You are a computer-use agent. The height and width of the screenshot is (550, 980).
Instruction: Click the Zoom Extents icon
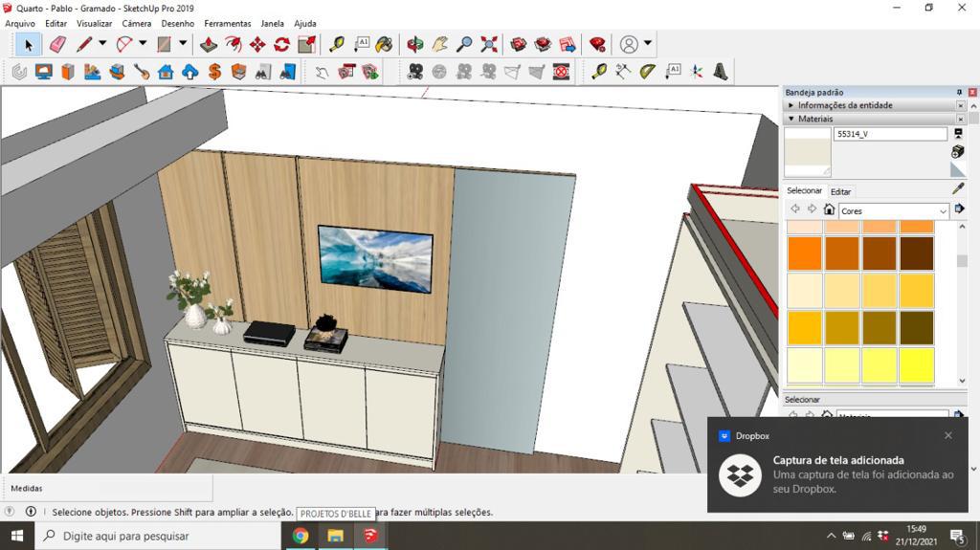489,44
